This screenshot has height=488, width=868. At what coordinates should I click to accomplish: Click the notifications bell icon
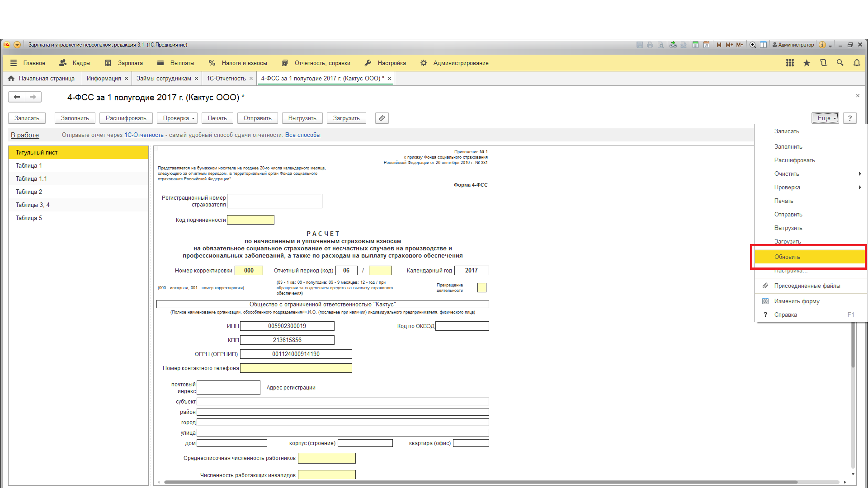pyautogui.click(x=857, y=63)
